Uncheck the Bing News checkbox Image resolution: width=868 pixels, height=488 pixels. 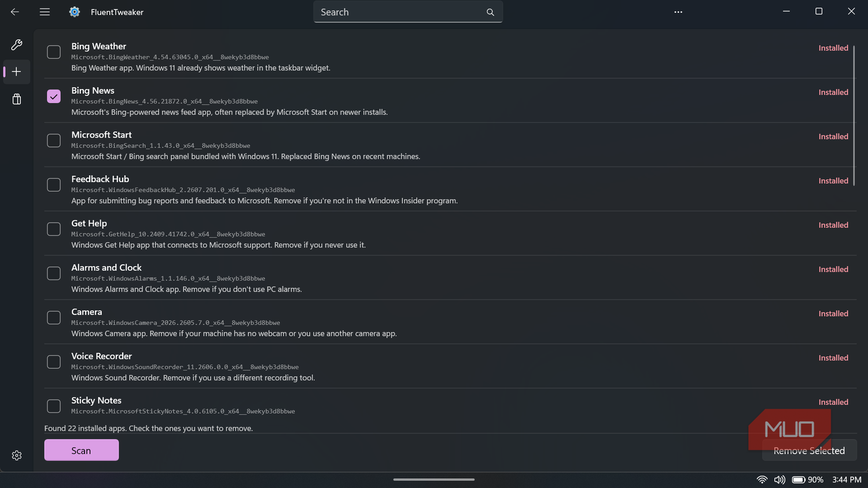54,96
